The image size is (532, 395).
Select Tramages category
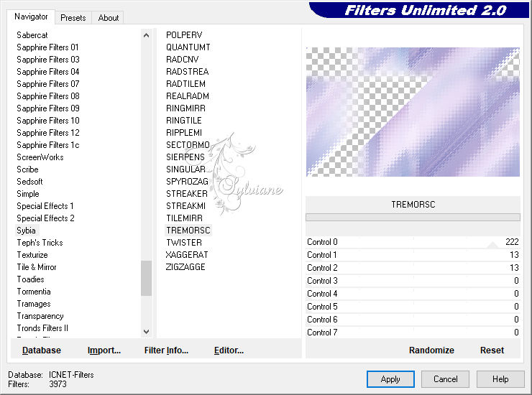click(x=34, y=304)
